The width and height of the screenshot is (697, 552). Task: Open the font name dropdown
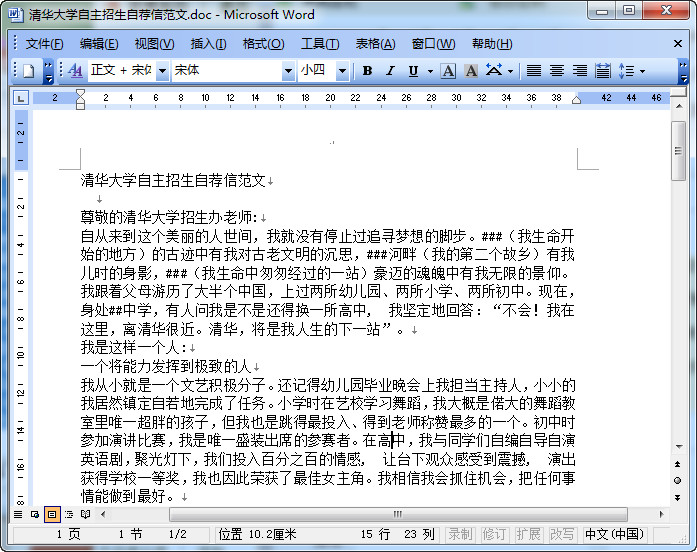pyautogui.click(x=288, y=71)
